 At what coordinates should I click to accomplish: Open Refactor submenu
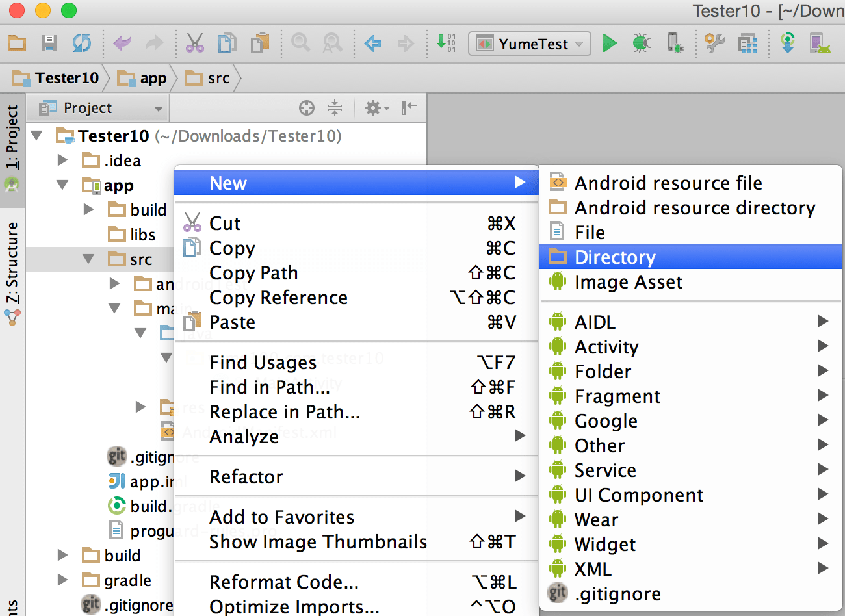click(x=356, y=477)
